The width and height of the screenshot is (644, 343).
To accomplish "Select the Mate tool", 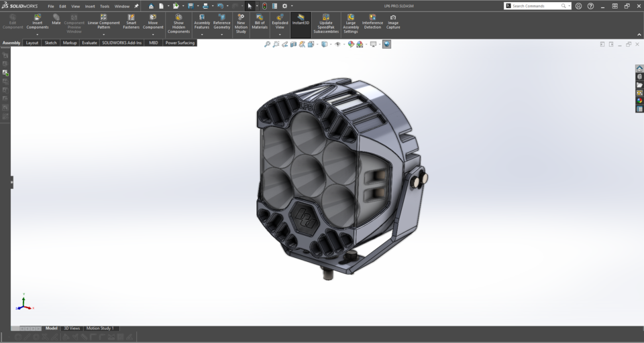I will point(56,19).
